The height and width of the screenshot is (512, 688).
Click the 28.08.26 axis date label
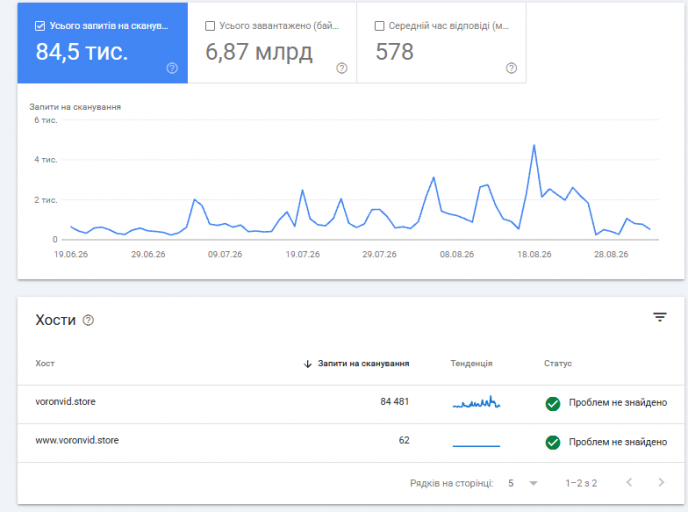[x=611, y=254]
